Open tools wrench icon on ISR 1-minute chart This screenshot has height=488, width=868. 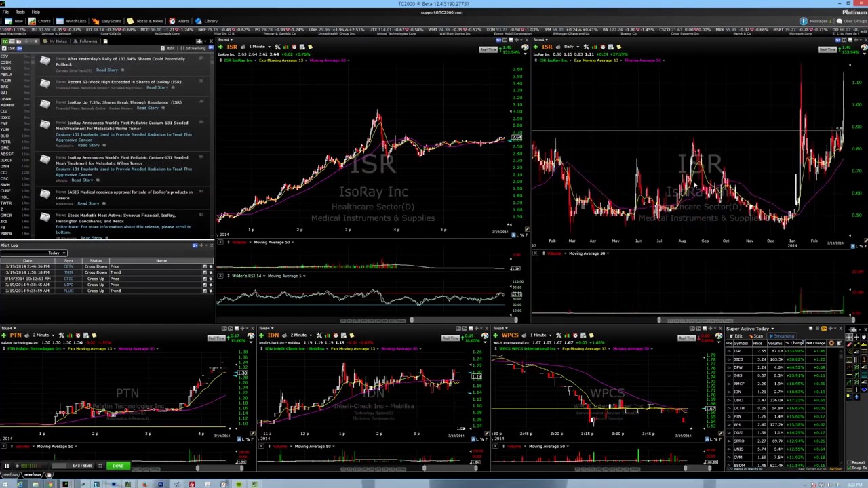pyautogui.click(x=277, y=47)
